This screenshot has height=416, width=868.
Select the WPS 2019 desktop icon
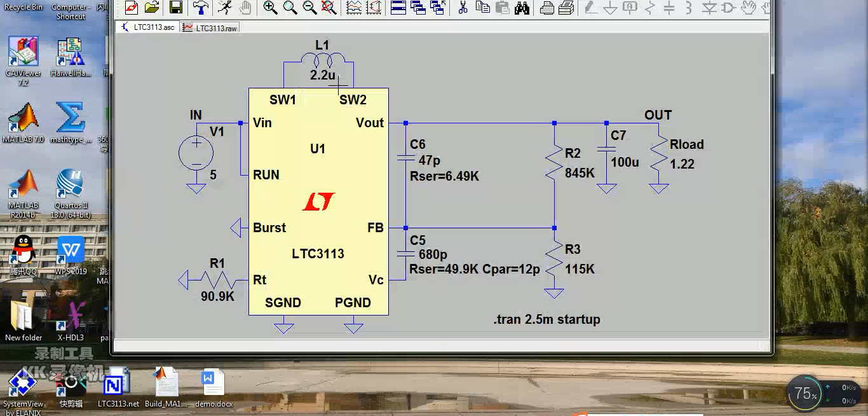tap(71, 256)
